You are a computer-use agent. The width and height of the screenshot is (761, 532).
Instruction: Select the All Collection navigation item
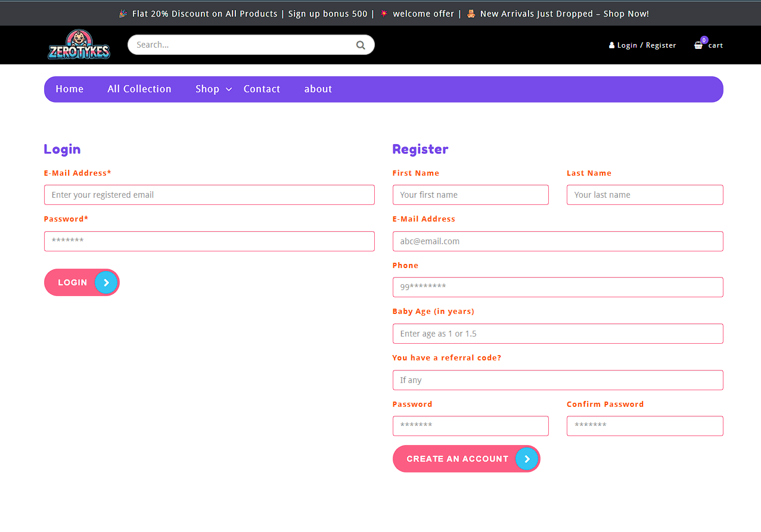point(139,89)
